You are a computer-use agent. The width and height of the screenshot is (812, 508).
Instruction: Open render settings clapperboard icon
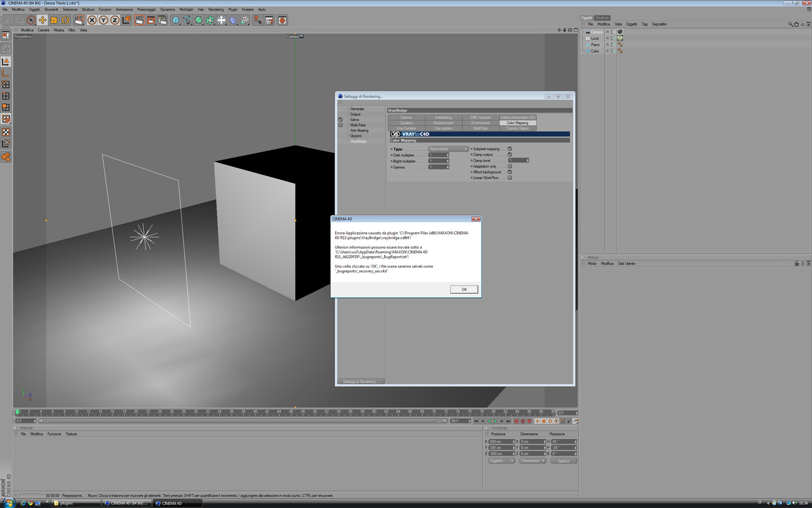point(162,20)
